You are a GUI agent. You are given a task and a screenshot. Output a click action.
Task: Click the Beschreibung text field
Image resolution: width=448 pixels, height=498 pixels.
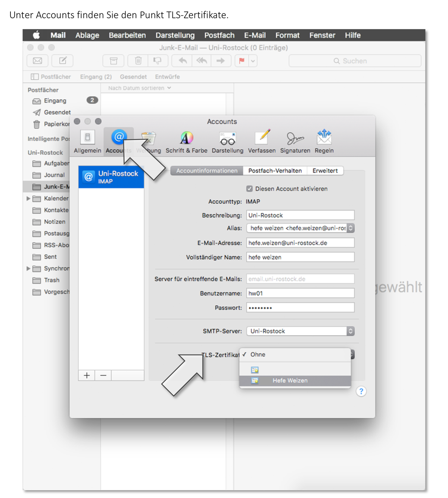point(300,215)
